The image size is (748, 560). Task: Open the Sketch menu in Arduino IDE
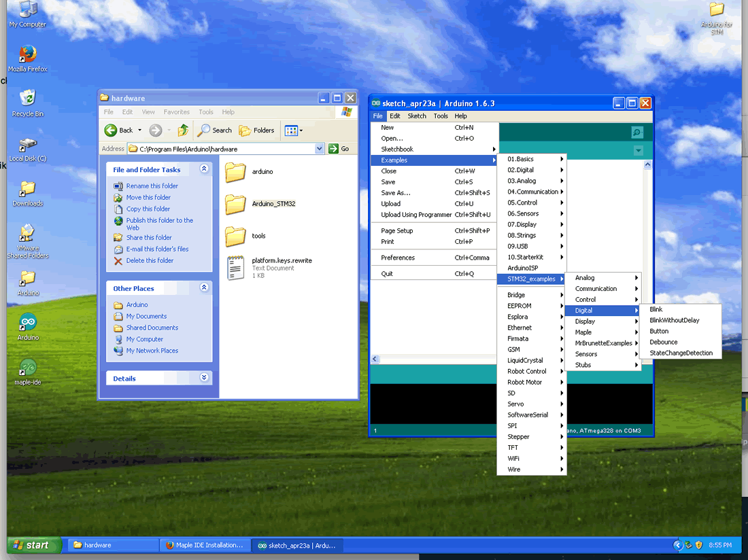[417, 116]
